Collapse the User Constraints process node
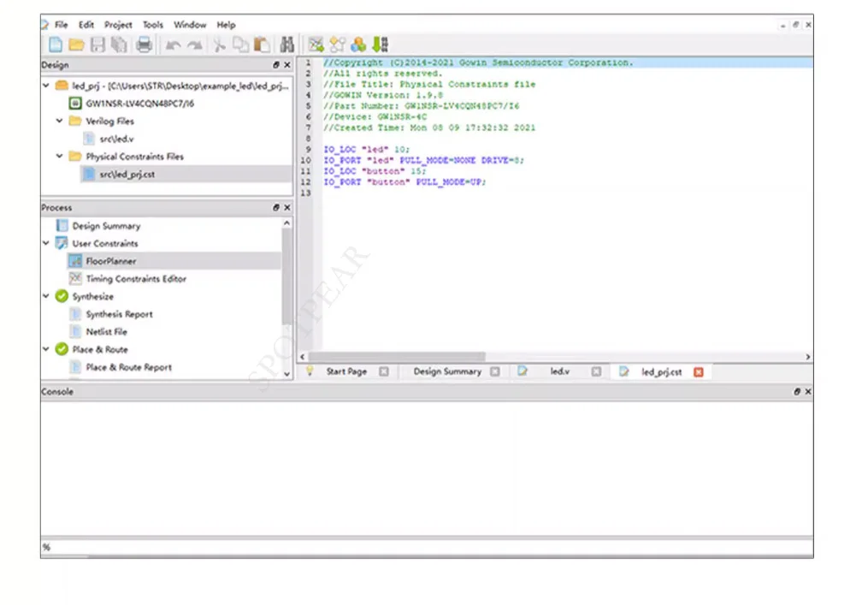 (46, 243)
